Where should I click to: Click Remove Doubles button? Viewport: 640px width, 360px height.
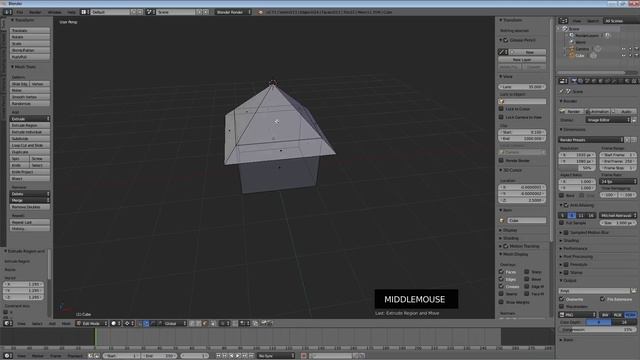(x=30, y=207)
